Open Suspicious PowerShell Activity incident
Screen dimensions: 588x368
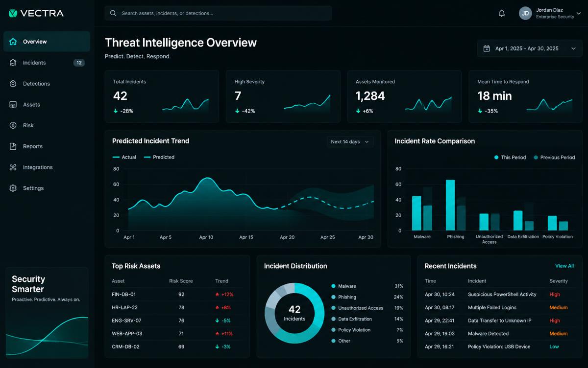pos(499,295)
